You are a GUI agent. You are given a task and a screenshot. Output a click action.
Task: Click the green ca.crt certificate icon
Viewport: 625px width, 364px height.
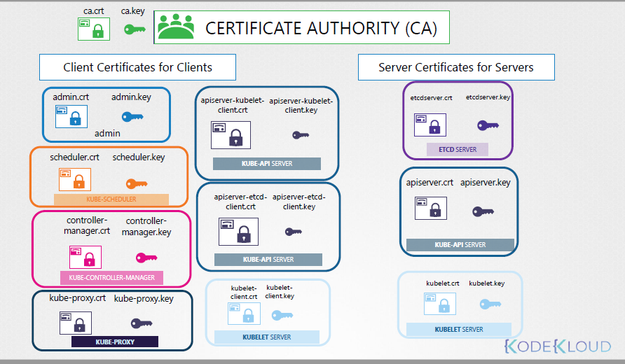(x=94, y=29)
